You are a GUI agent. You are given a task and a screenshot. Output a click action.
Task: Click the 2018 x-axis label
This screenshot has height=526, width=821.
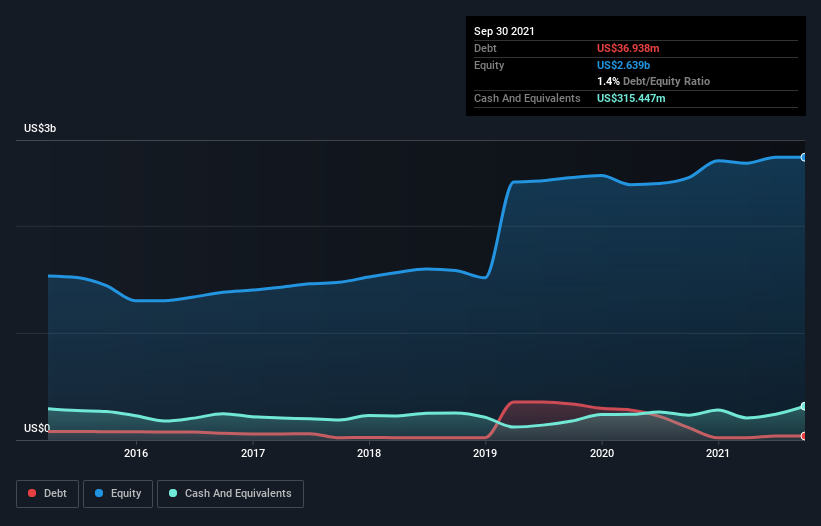pos(369,453)
